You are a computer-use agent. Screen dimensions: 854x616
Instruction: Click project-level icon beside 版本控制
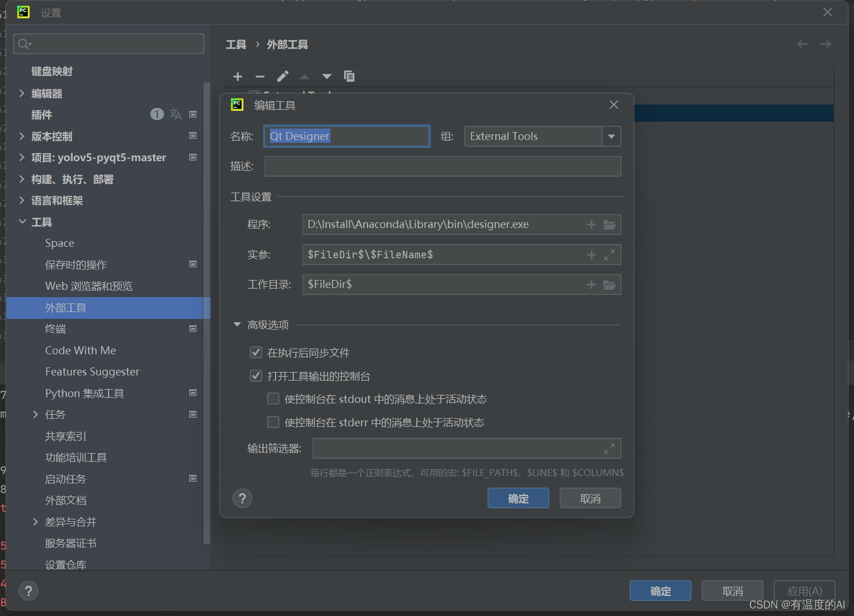193,136
